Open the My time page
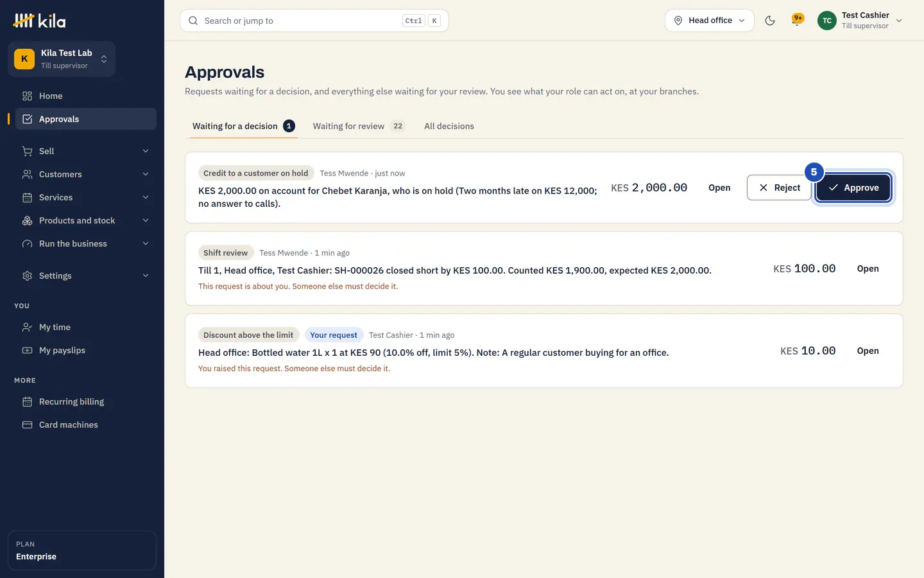 (86, 327)
